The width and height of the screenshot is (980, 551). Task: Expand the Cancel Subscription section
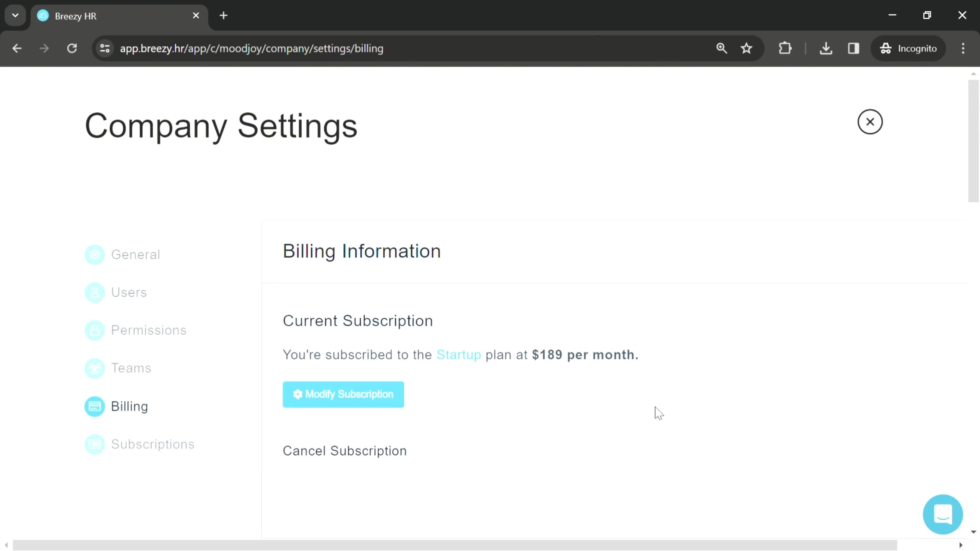[345, 450]
